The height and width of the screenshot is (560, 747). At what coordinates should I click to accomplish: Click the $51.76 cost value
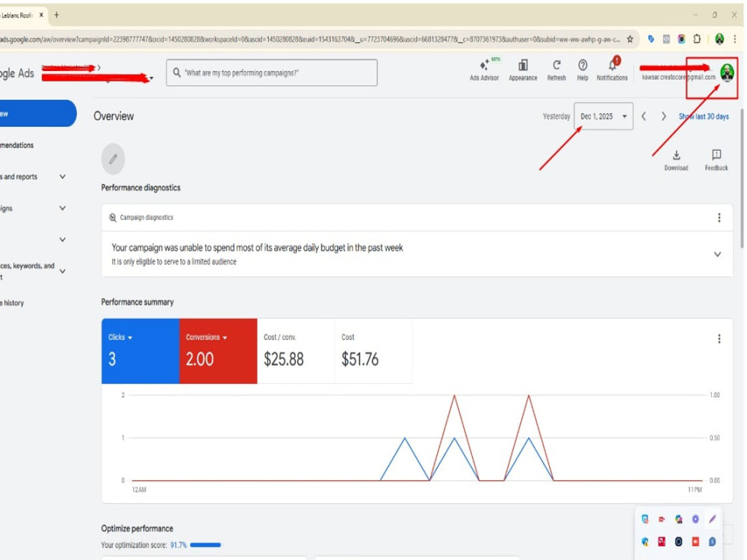tap(360, 359)
